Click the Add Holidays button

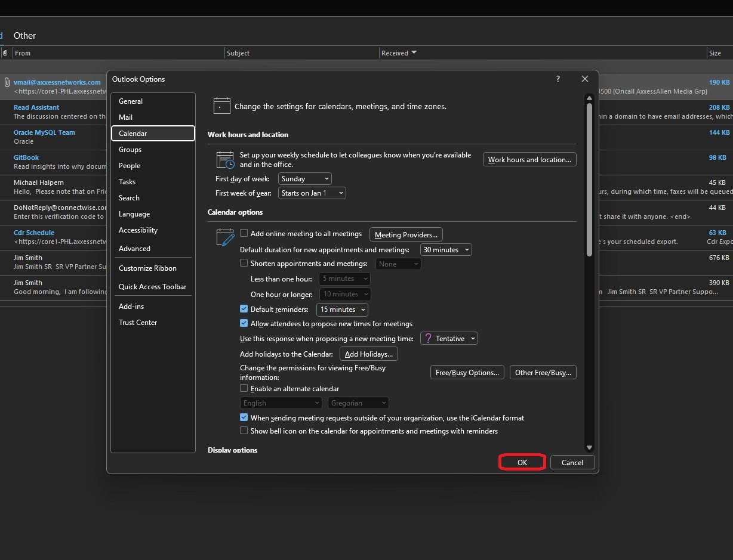(x=368, y=354)
